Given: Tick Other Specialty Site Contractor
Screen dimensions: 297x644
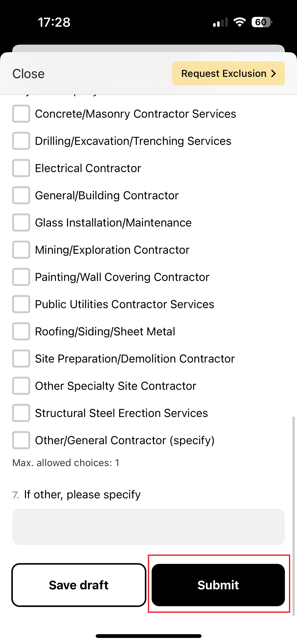Looking at the screenshot, I should (21, 386).
